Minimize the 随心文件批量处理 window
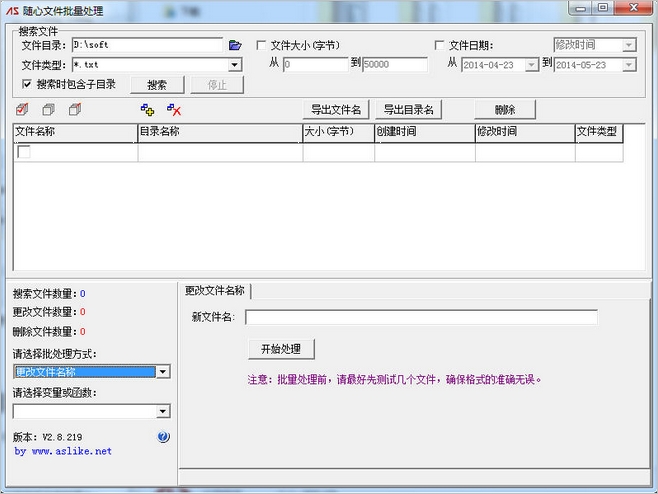The width and height of the screenshot is (658, 494). (x=580, y=8)
